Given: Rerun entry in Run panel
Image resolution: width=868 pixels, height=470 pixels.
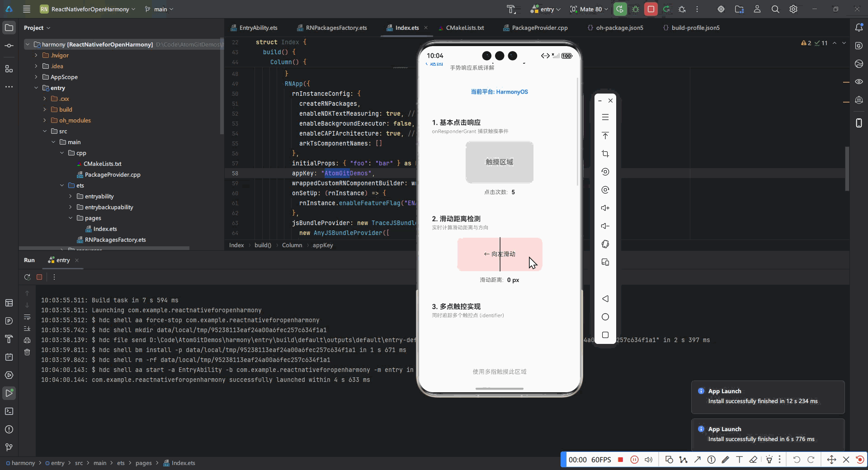Looking at the screenshot, I should pos(27,277).
